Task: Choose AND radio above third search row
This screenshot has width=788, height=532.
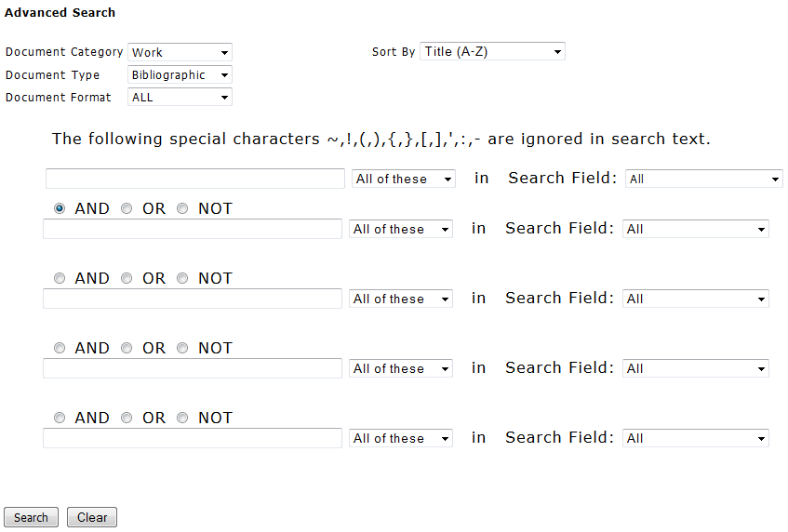Action: tap(60, 279)
